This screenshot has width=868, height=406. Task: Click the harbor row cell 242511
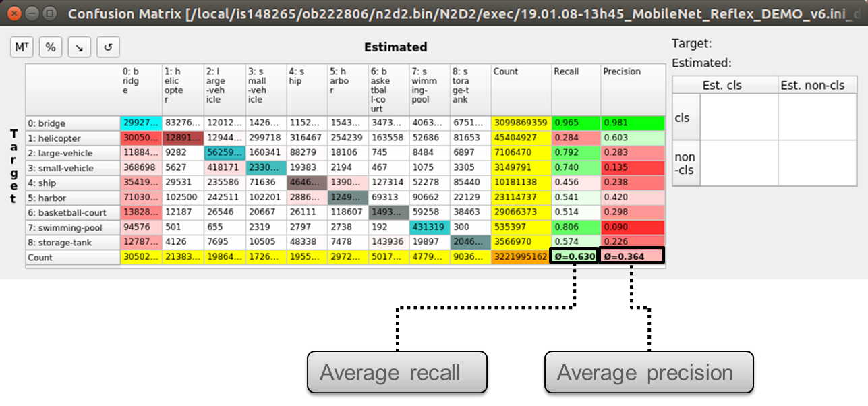[x=225, y=198]
